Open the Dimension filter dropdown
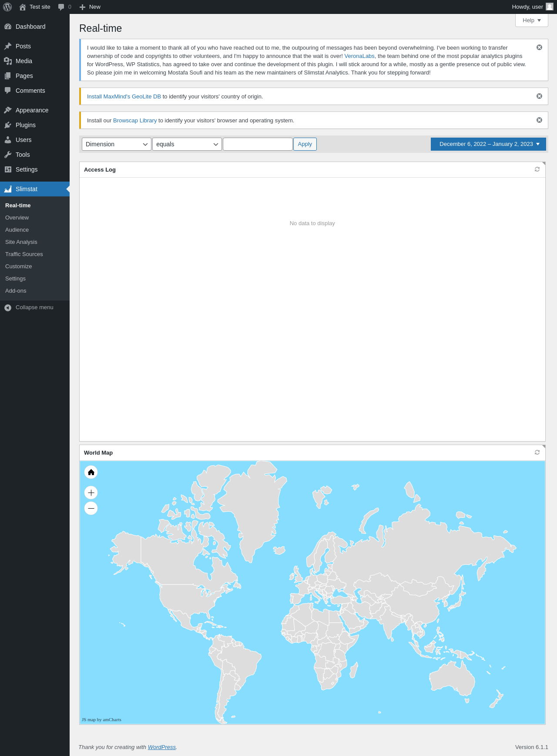The height and width of the screenshot is (756, 557). 117,144
